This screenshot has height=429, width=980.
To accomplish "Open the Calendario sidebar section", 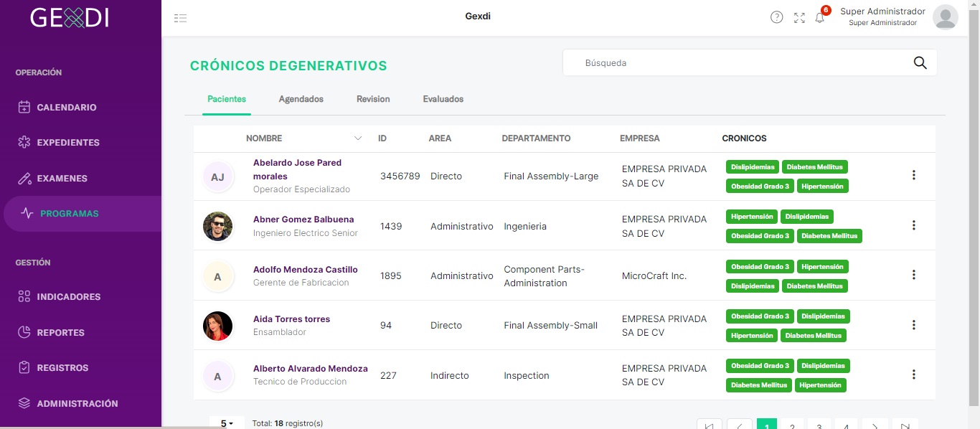I will pos(57,108).
